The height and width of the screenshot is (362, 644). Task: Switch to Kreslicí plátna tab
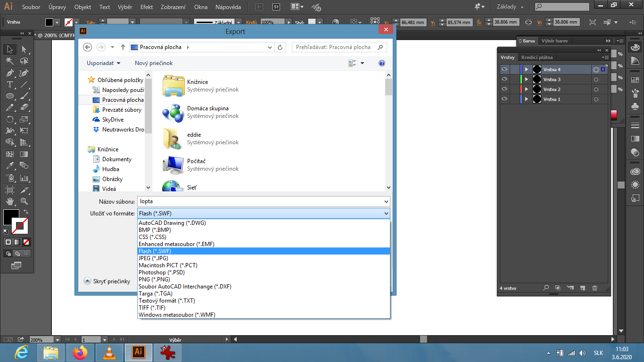point(537,58)
